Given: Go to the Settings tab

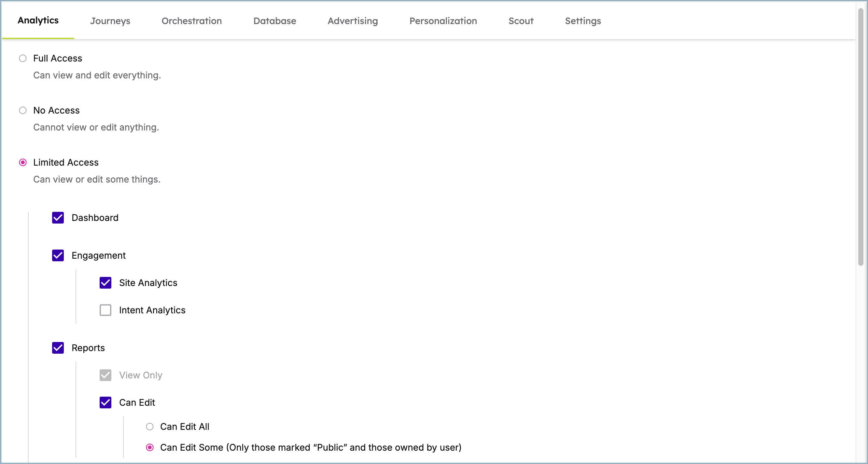Looking at the screenshot, I should point(583,21).
